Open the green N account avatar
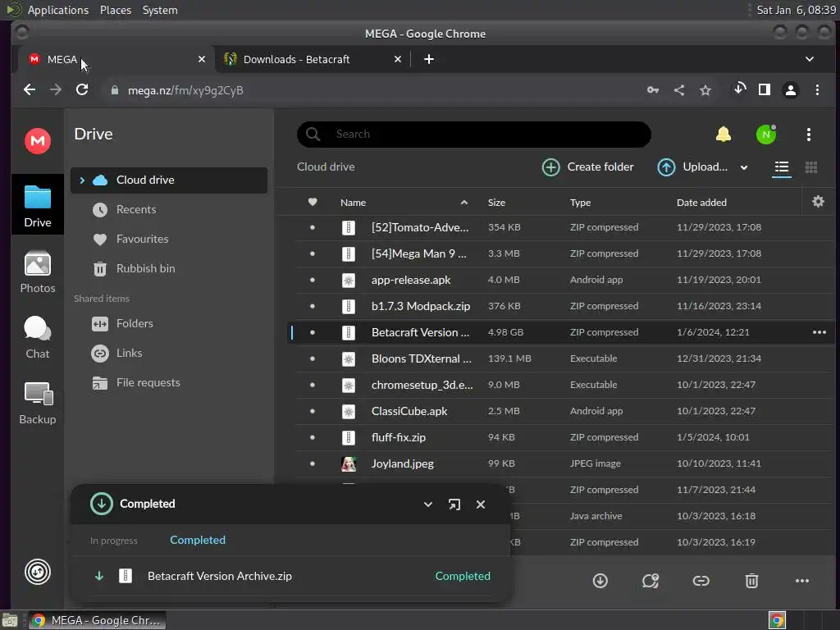 [x=766, y=134]
